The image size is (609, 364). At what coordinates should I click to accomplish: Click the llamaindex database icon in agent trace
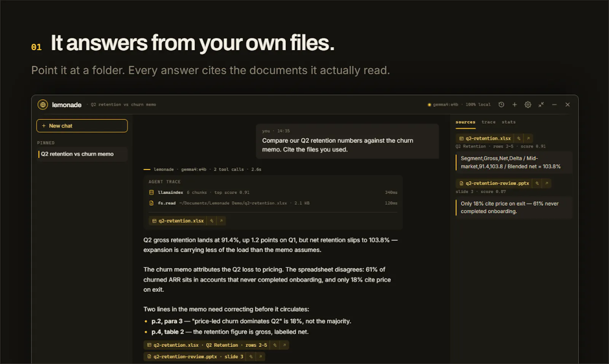point(151,192)
